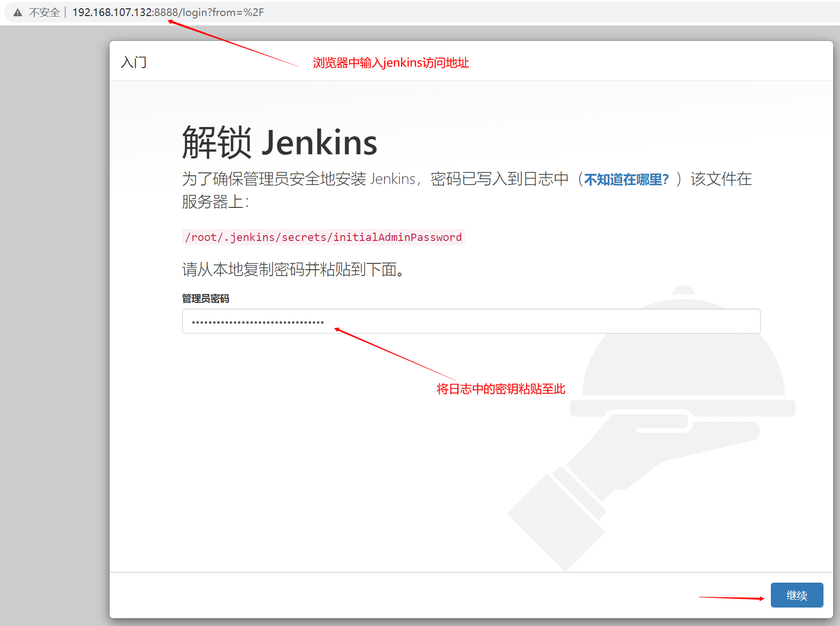Select the URL 192.168.107.132:8888/login address text
This screenshot has height=626, width=840.
(x=168, y=13)
